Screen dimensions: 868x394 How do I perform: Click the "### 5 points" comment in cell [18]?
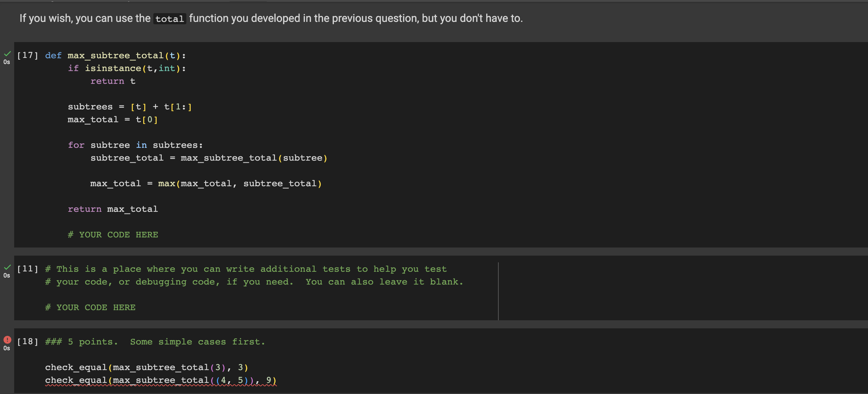click(155, 341)
